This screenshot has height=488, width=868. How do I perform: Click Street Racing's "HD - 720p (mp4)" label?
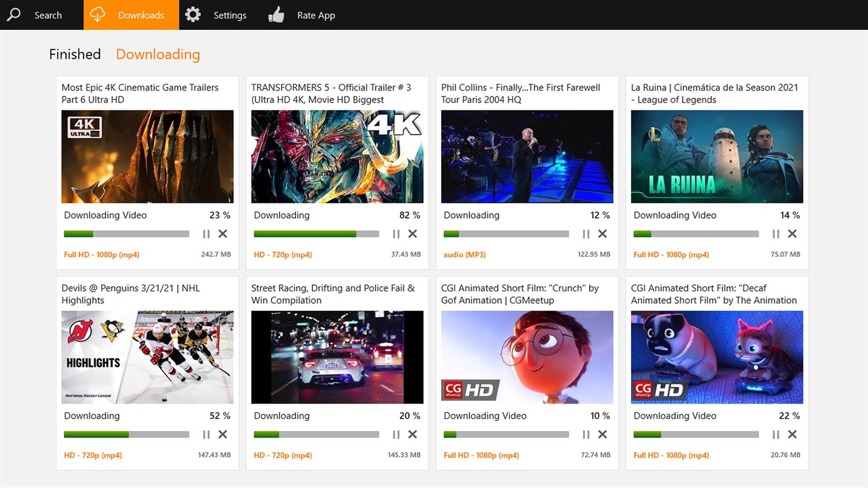(x=283, y=456)
